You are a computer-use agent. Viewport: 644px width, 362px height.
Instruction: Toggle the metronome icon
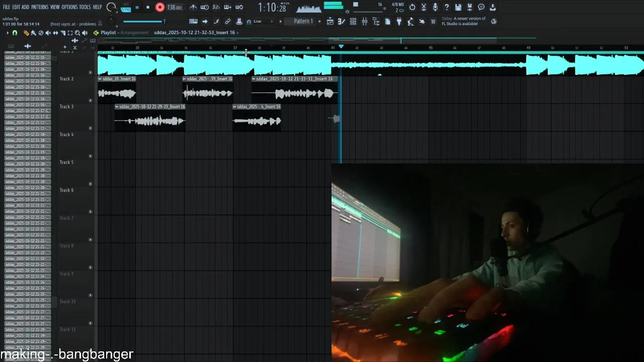tap(193, 8)
